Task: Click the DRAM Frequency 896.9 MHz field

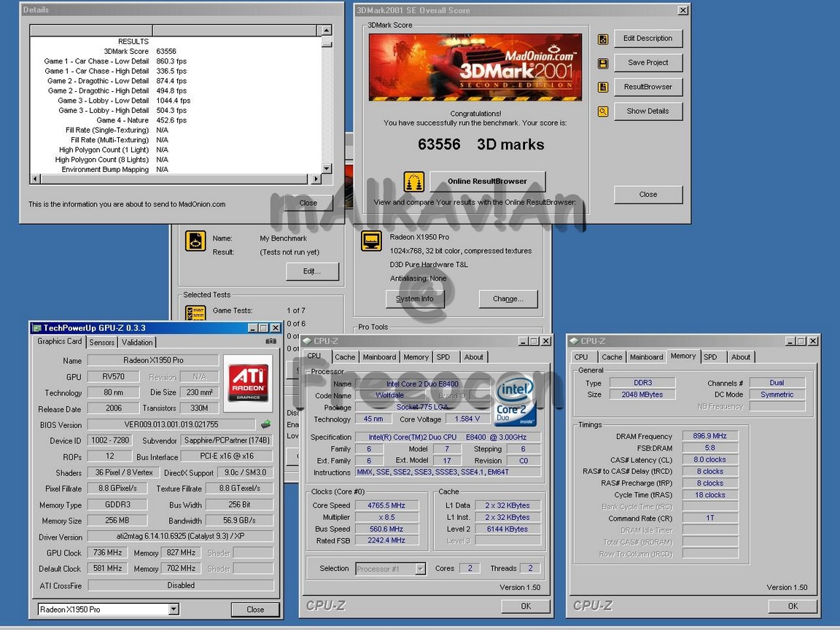Action: coord(709,436)
